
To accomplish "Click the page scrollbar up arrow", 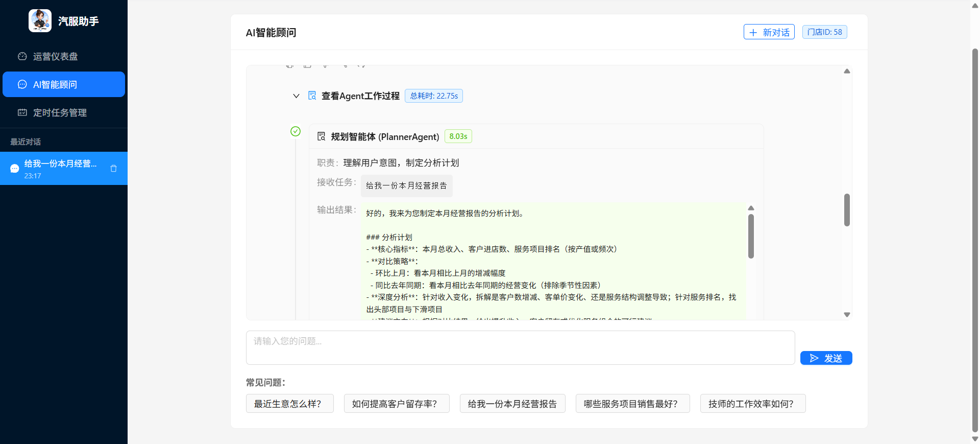I will click(x=975, y=6).
